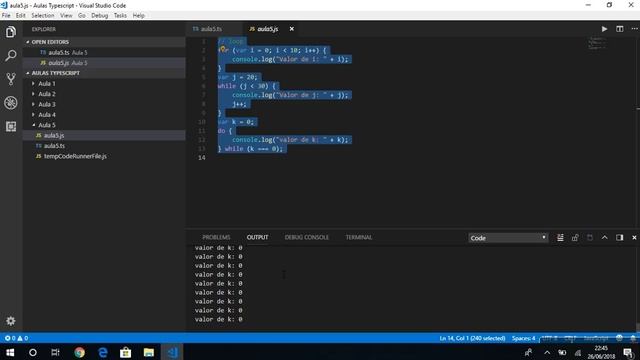Click the editor minimap preview
The height and width of the screenshot is (360, 640).
(x=598, y=43)
